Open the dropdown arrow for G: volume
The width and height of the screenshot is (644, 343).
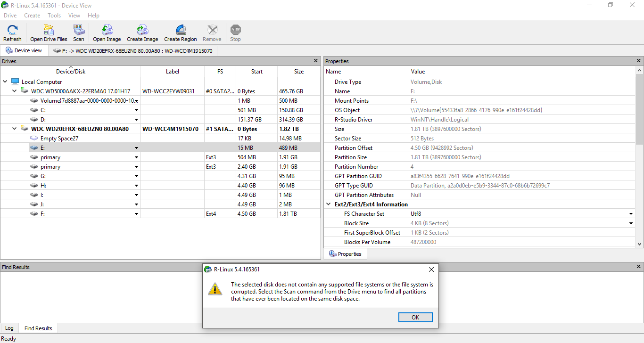tap(137, 176)
